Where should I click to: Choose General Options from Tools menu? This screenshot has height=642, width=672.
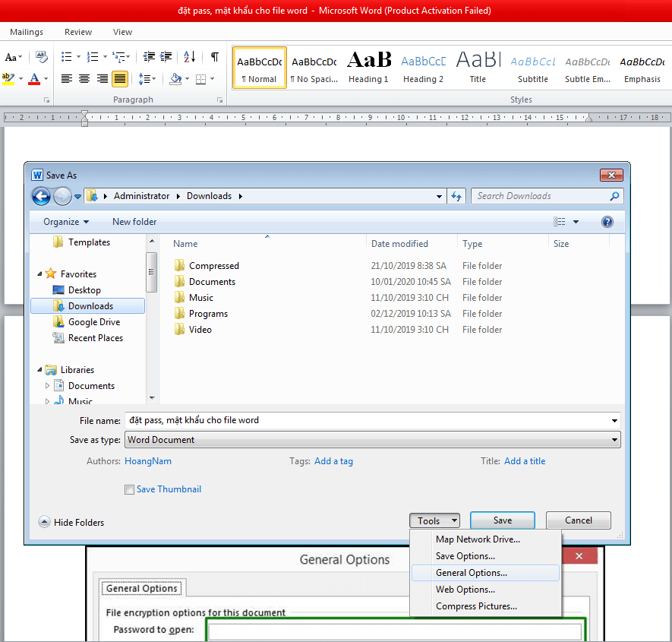coord(485,573)
